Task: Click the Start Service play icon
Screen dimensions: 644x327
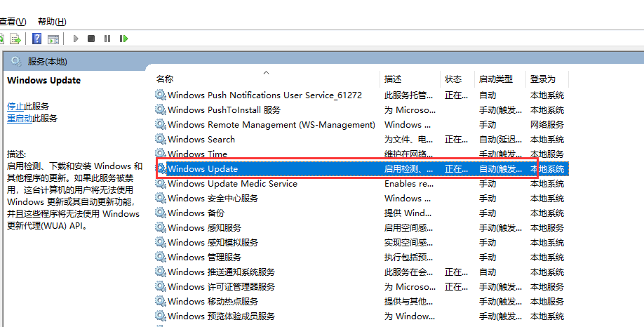Action: tap(76, 39)
